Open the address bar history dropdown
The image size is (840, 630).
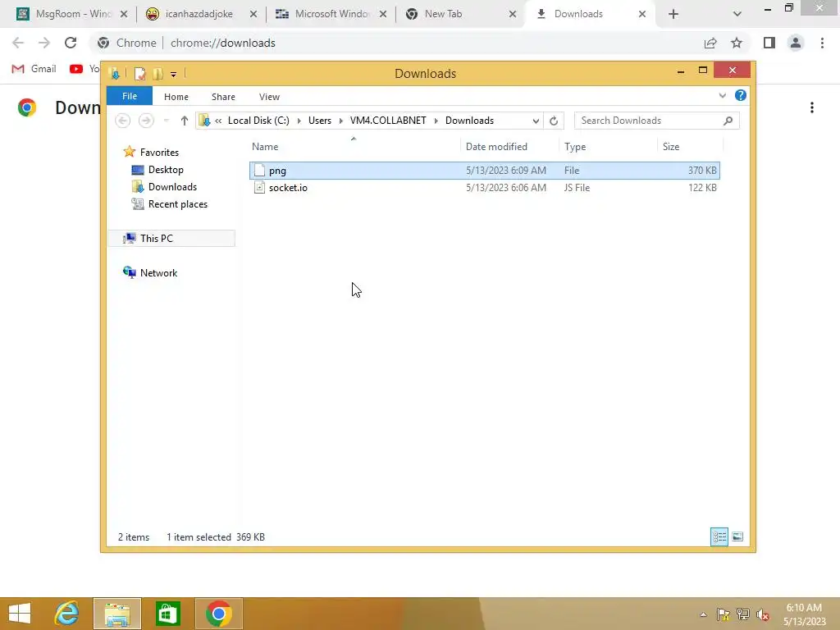coord(535,121)
